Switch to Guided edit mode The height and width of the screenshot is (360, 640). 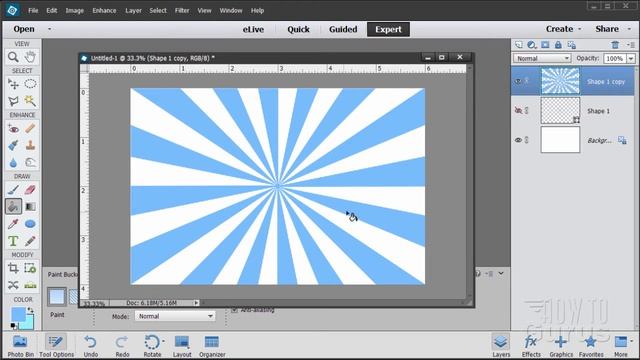tap(343, 29)
